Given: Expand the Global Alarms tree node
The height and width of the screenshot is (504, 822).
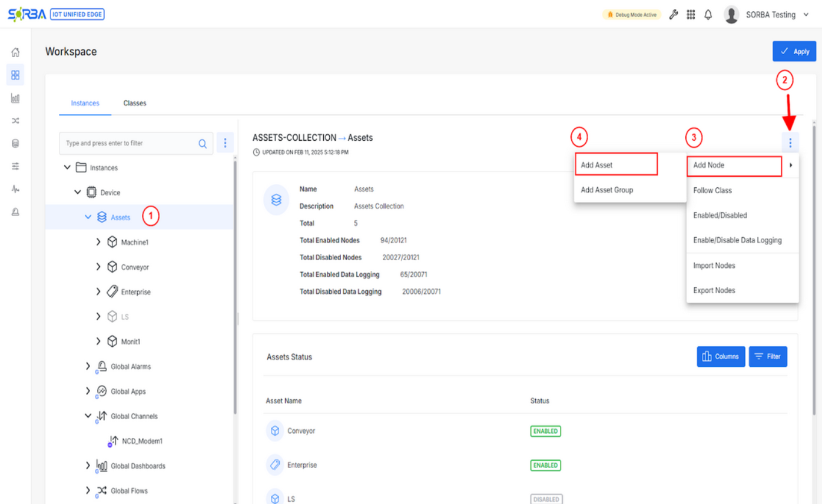Looking at the screenshot, I should coord(88,366).
